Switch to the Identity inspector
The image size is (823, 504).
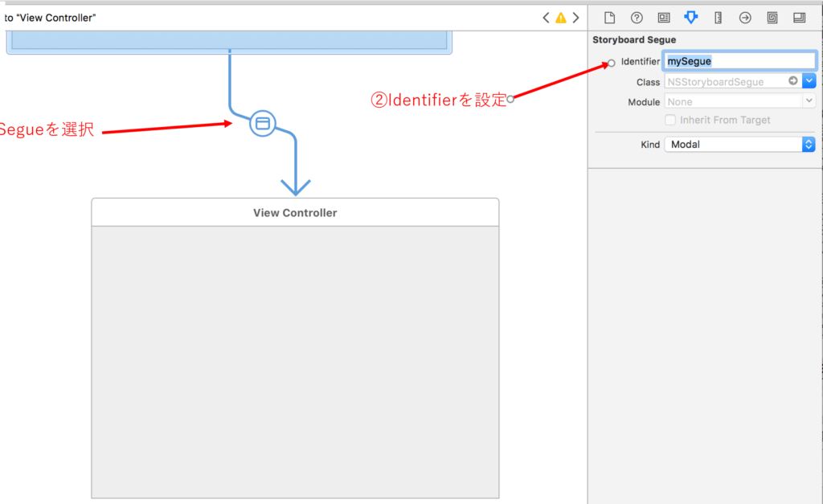pos(664,18)
